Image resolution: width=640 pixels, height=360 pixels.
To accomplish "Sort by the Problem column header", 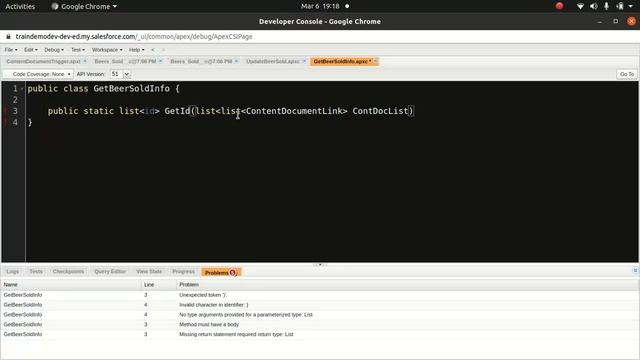I will pos(407,284).
